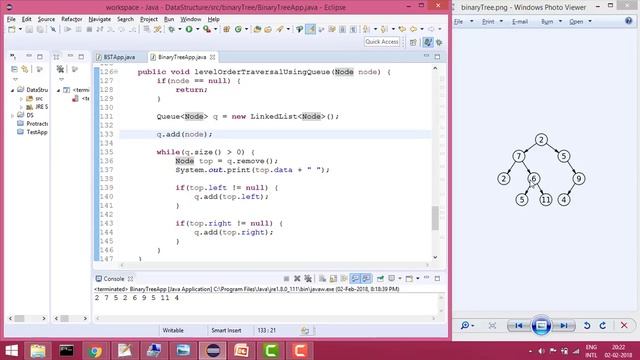Screen dimensions: 640x360
Task: Toggle Link with Editor in Package Explorer
Action: [x=25, y=69]
